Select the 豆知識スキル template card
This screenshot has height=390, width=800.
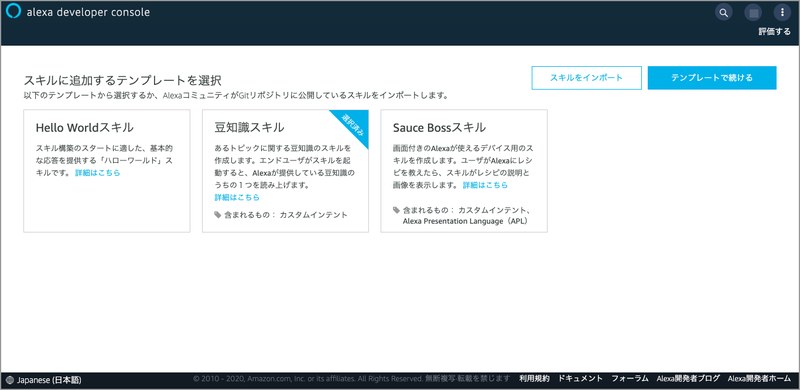[x=285, y=171]
